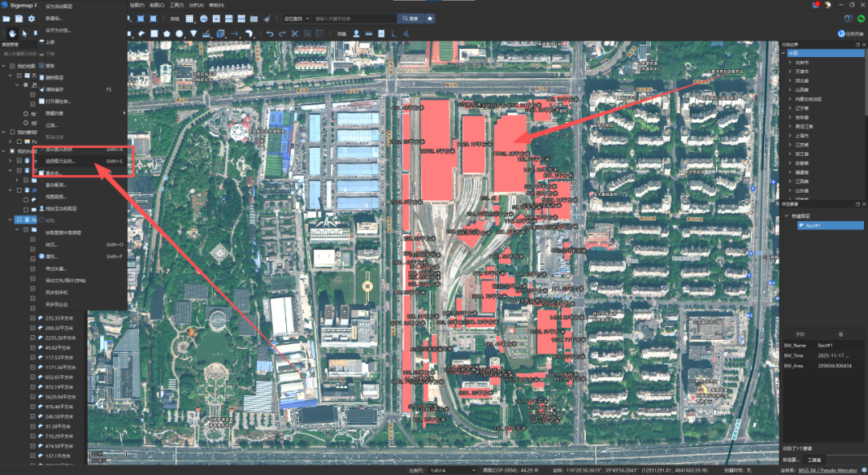The height and width of the screenshot is (475, 868).
Task: Open the settings gear icon
Action: pos(31,18)
